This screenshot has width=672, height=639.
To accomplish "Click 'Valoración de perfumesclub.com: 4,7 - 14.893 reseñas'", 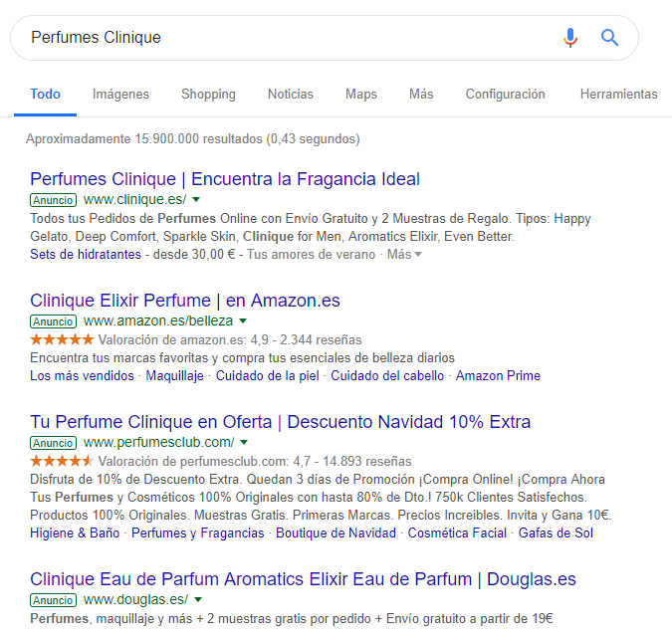I will pyautogui.click(x=255, y=461).
